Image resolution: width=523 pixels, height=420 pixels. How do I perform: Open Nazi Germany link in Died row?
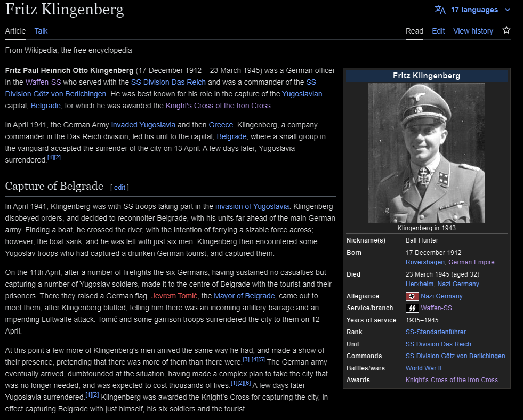458,284
